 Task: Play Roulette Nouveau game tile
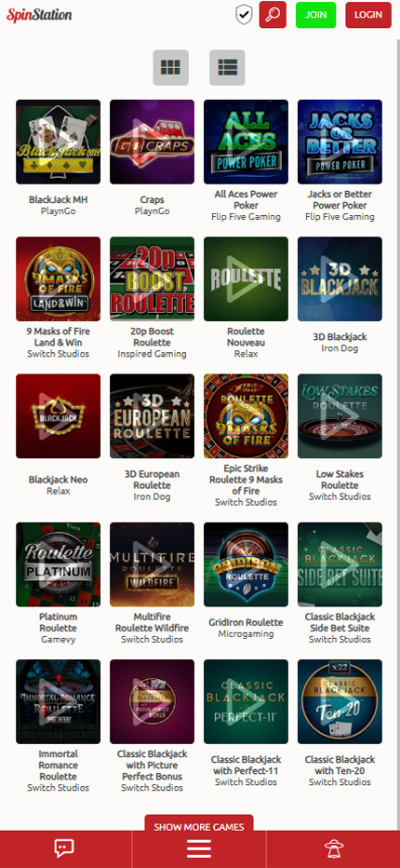(x=247, y=279)
